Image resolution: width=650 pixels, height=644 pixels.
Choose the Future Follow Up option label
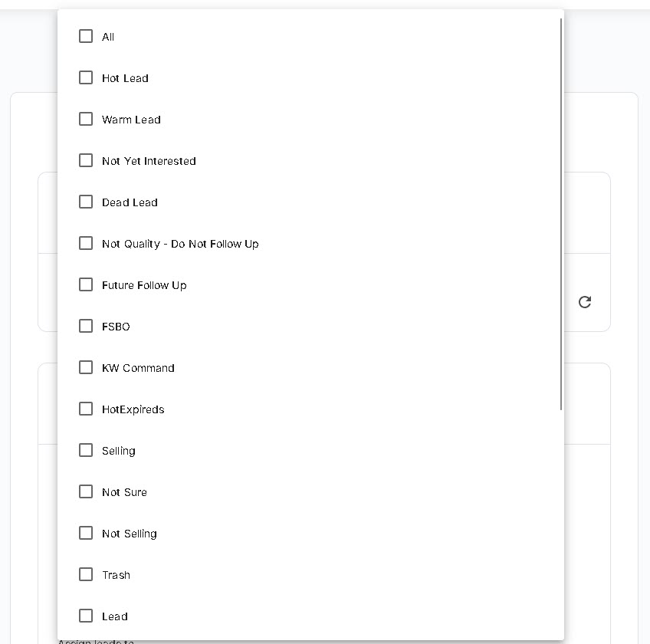click(x=144, y=285)
